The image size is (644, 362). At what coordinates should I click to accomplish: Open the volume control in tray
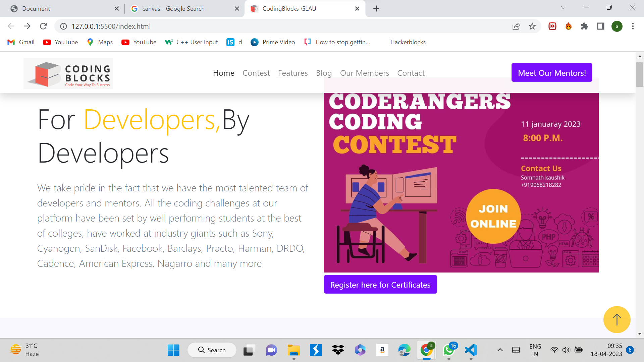(566, 350)
